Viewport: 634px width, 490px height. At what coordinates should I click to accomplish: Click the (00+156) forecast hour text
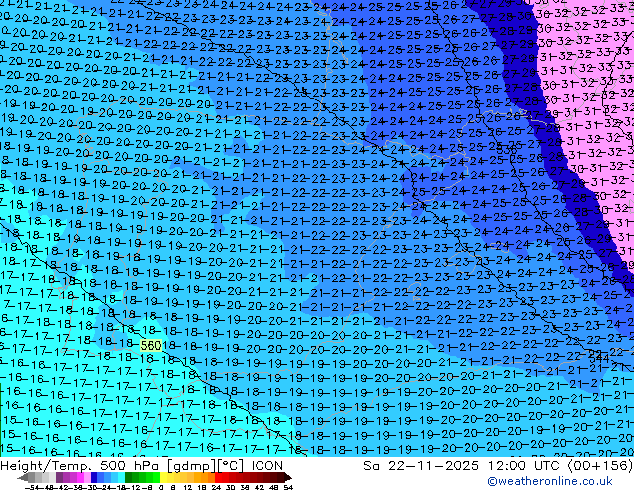pos(600,466)
